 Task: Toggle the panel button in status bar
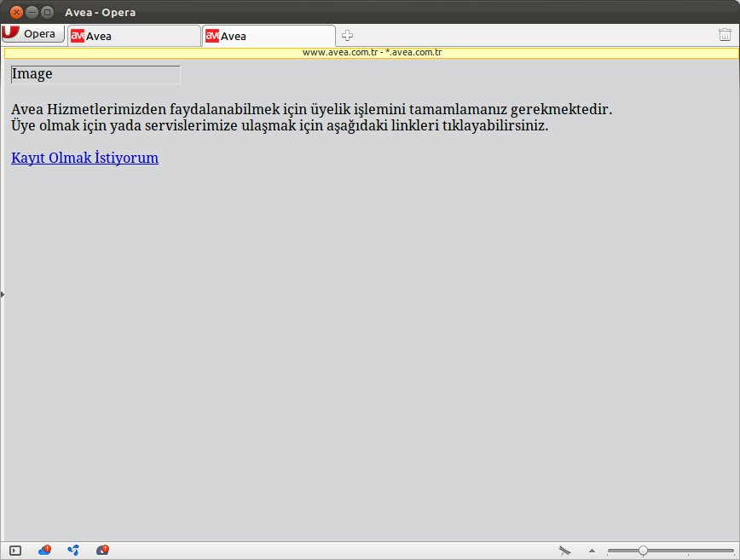click(x=15, y=551)
